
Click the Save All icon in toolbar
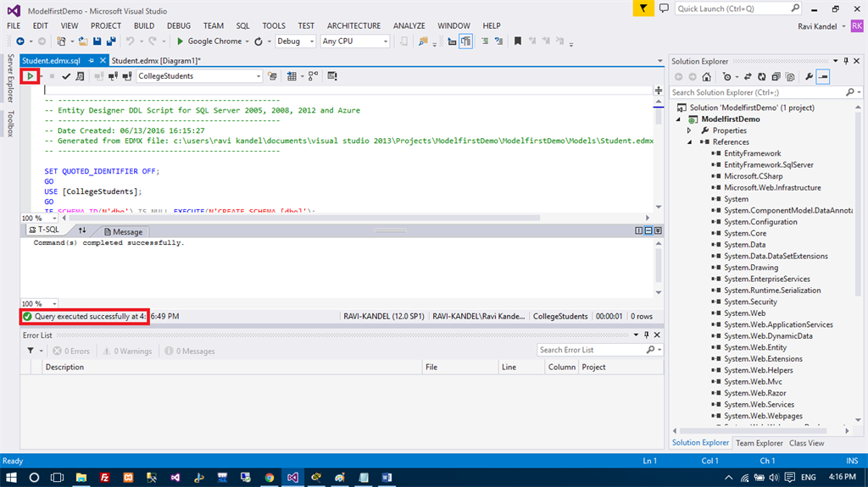point(111,41)
